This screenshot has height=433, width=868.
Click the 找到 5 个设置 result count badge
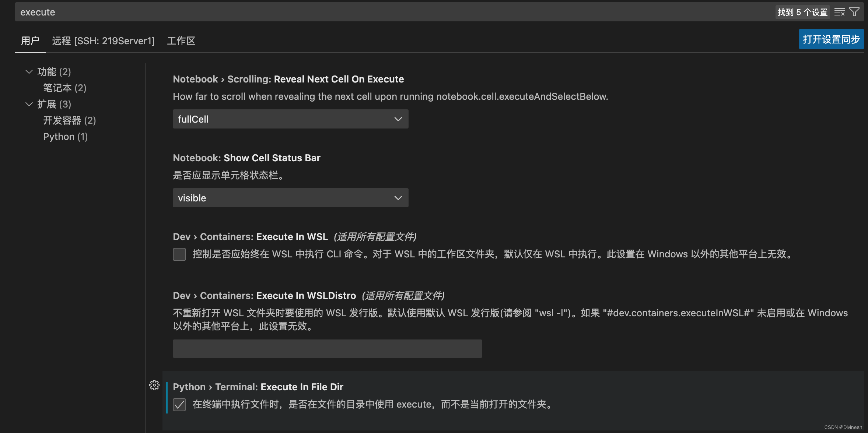[802, 12]
